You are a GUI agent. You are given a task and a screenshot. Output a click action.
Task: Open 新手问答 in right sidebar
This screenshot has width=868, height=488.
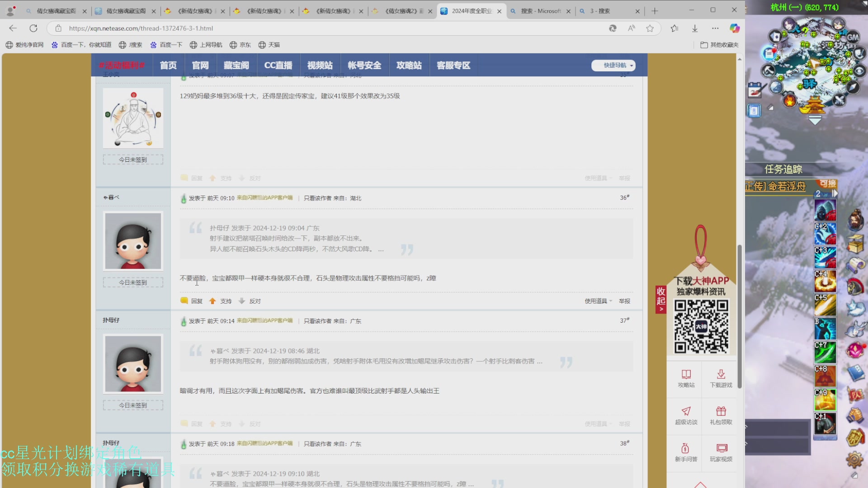click(686, 452)
